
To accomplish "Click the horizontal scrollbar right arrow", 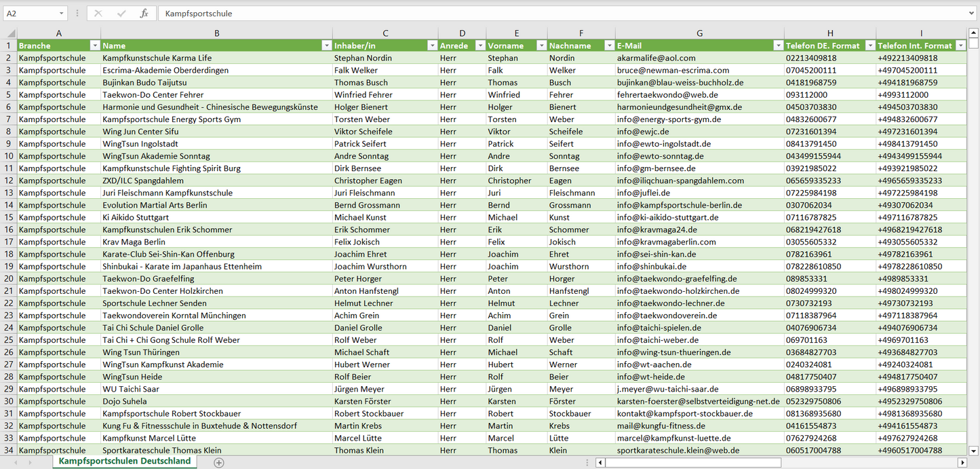I will coord(962,462).
